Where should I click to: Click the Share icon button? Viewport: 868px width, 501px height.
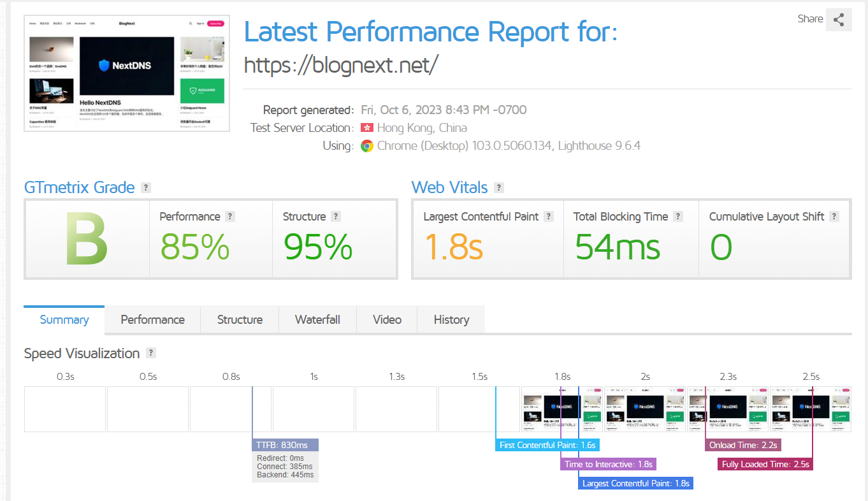coord(839,20)
